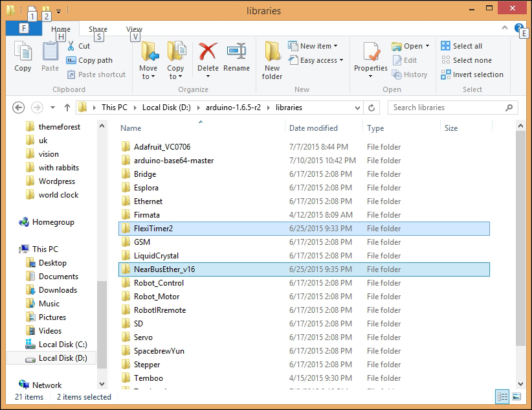
Task: Click the Properties icon with checkmark
Action: point(371,51)
